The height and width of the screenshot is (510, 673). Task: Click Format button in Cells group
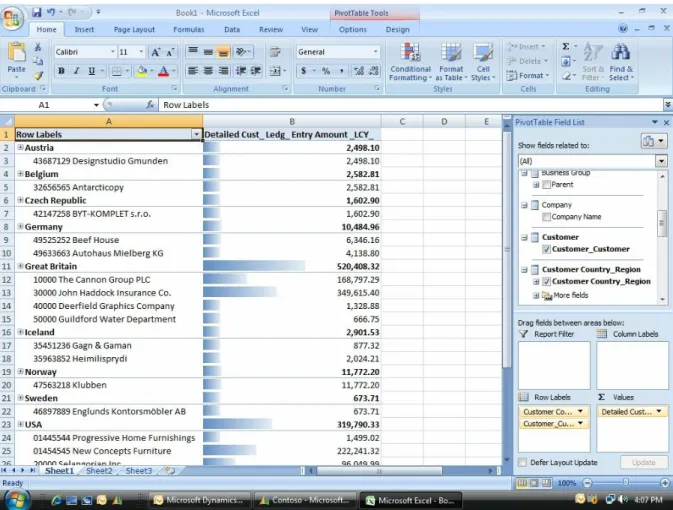click(x=527, y=76)
